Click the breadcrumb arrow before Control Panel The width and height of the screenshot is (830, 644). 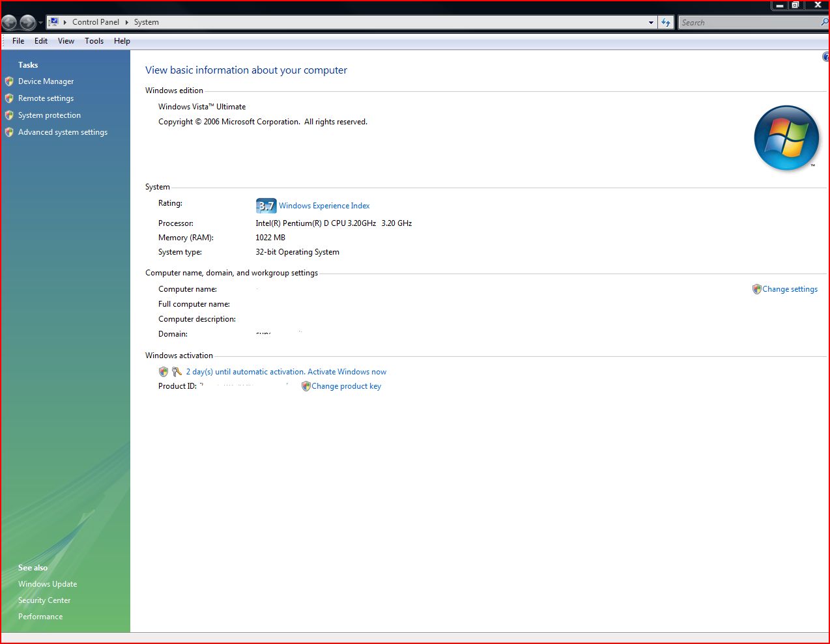click(x=65, y=22)
